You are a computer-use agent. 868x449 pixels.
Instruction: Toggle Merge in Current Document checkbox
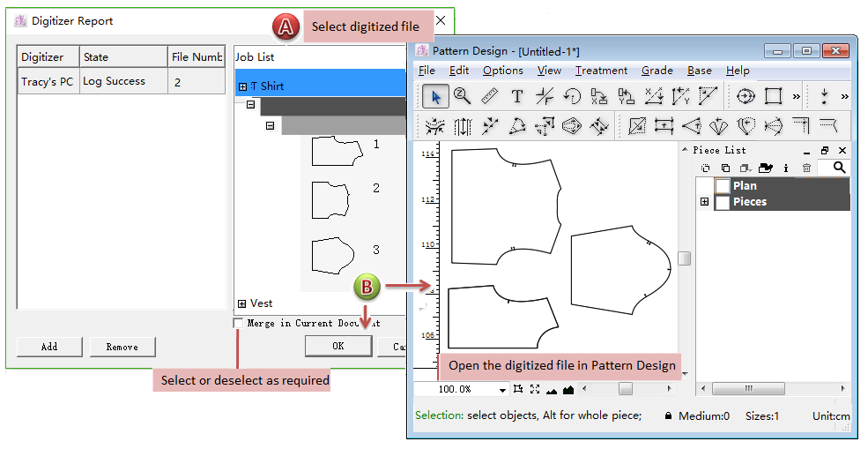(x=239, y=323)
